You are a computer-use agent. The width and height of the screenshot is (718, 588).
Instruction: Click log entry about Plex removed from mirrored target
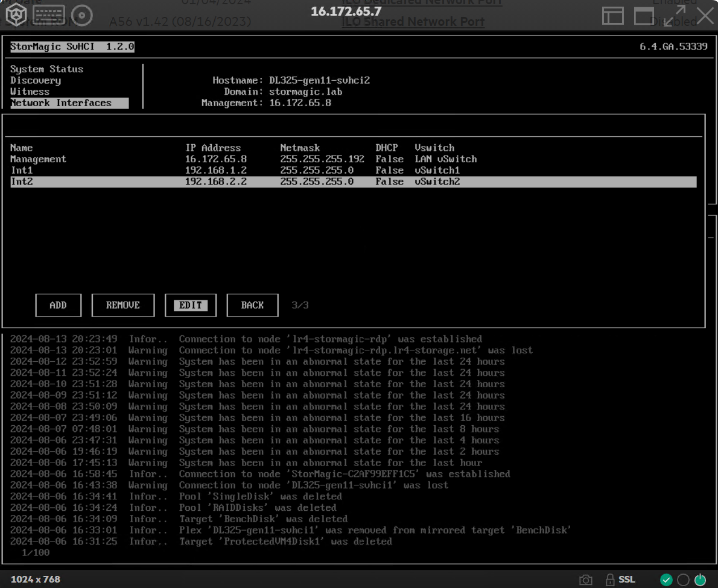click(291, 530)
